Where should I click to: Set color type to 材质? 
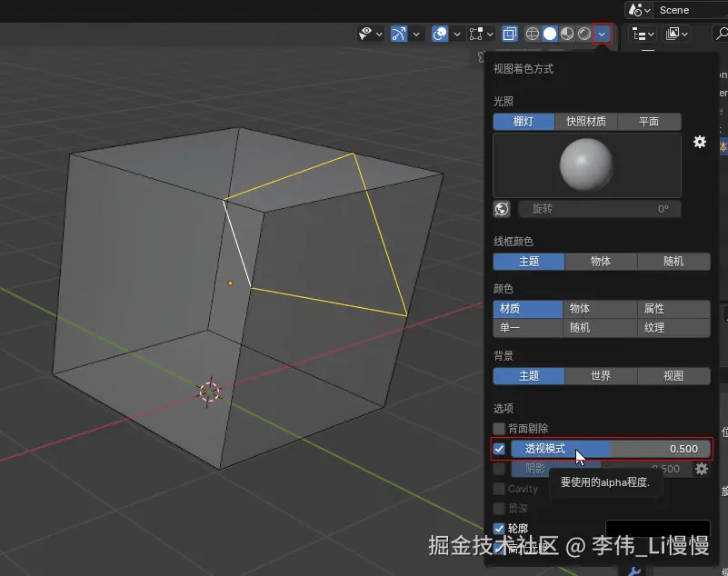coord(528,309)
